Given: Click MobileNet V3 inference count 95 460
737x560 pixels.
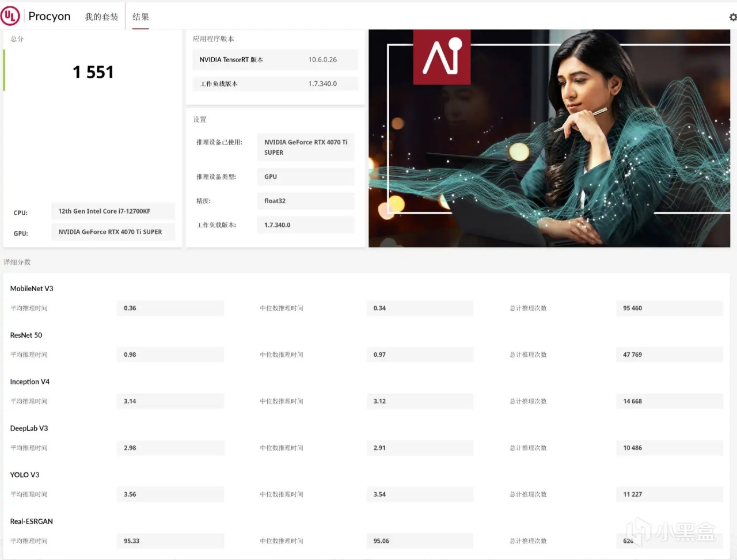Looking at the screenshot, I should (670, 308).
